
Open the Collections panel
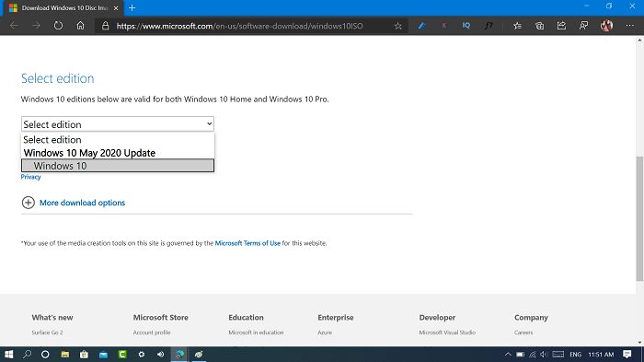point(540,26)
